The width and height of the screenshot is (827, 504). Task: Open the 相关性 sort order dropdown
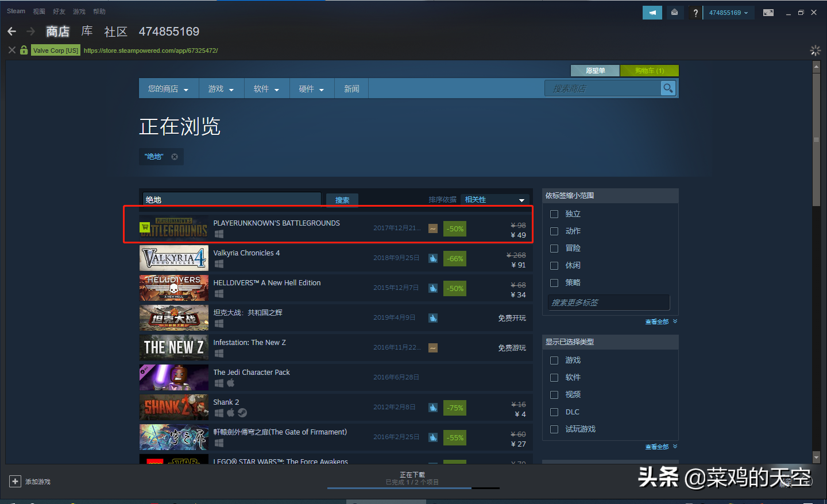coord(495,200)
